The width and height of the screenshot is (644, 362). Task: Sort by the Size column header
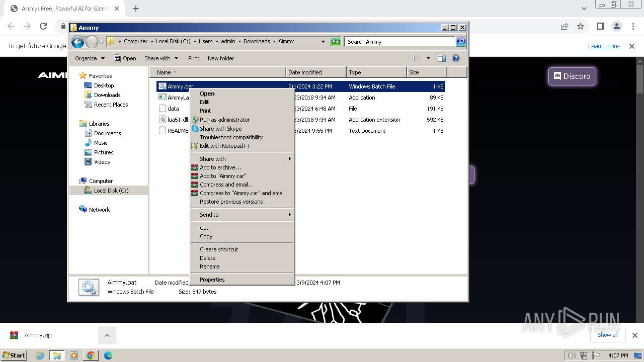(x=427, y=72)
